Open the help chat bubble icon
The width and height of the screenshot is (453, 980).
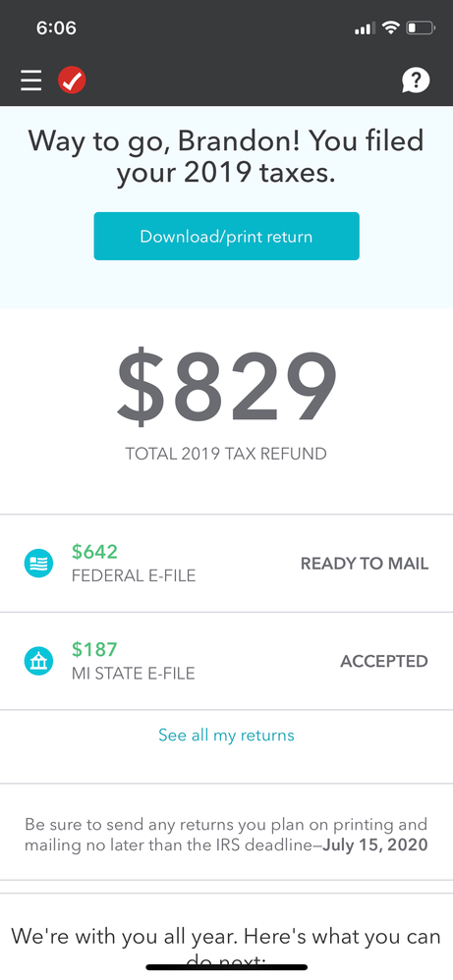pos(416,80)
